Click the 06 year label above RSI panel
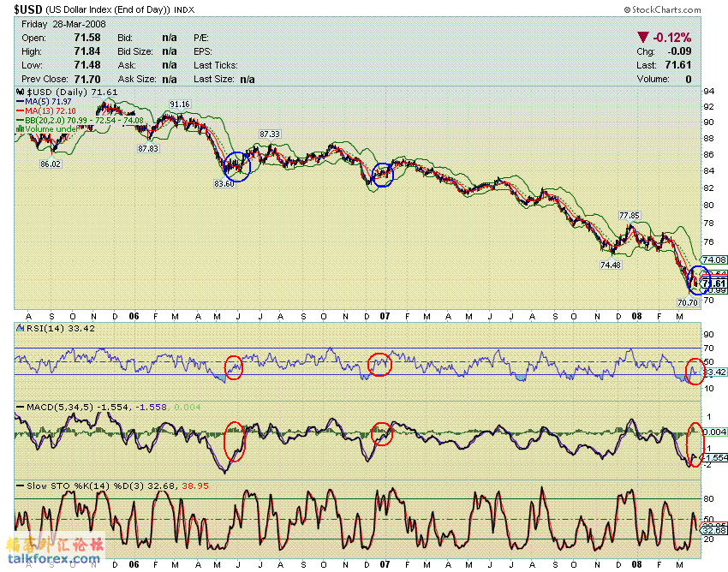 pyautogui.click(x=134, y=316)
